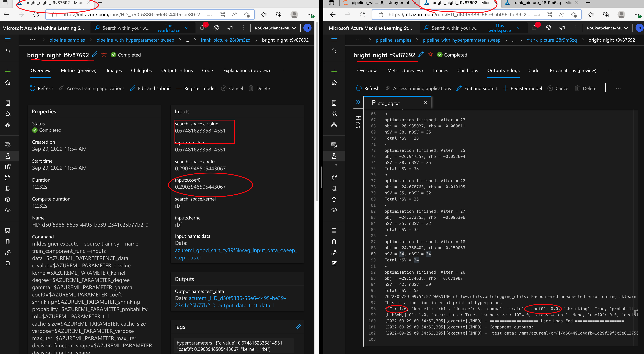
Task: Open the Metrics (preview) tab
Action: click(78, 70)
